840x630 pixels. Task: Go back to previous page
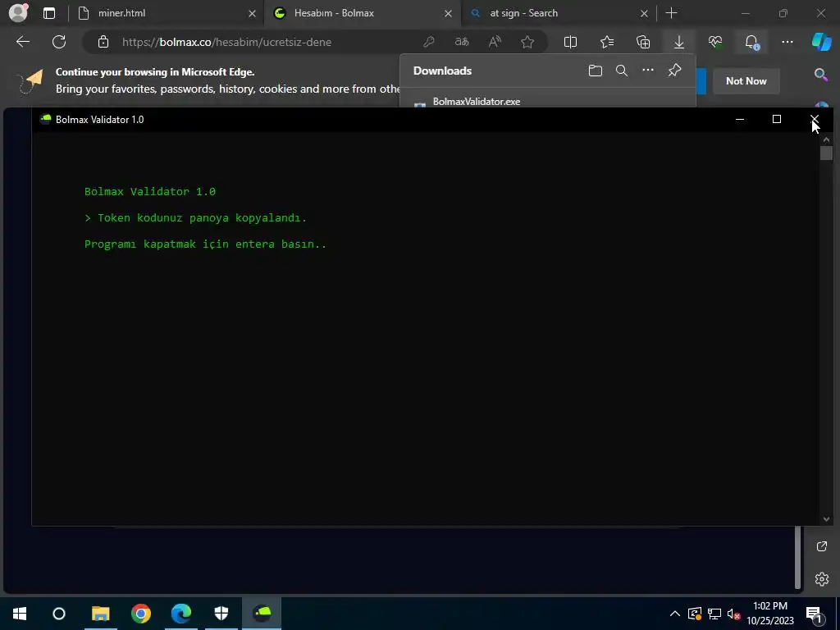tap(23, 42)
